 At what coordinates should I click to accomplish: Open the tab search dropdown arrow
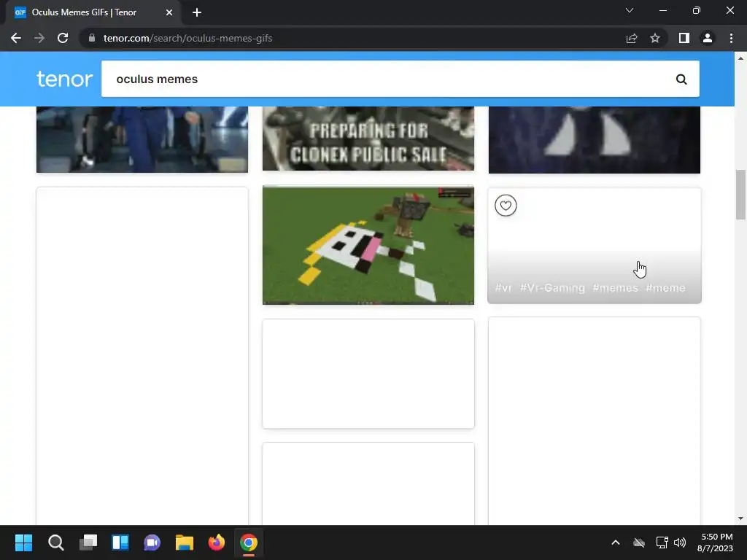point(630,10)
